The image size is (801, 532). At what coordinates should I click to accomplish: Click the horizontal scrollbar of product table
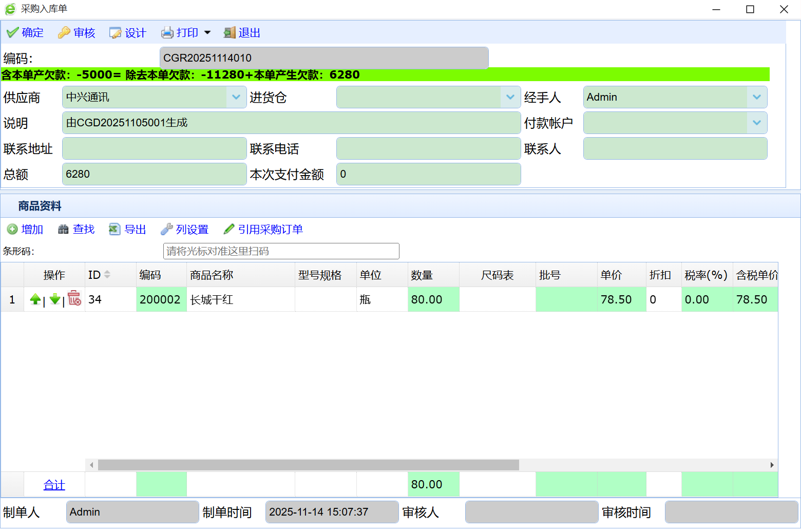(x=308, y=465)
